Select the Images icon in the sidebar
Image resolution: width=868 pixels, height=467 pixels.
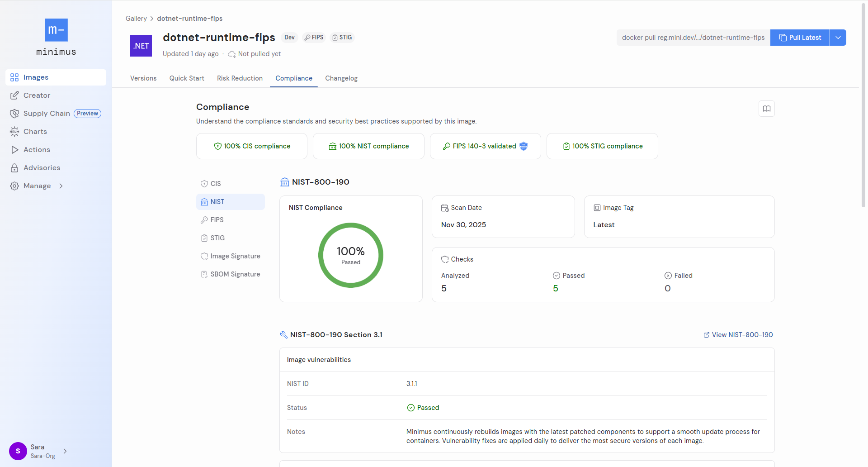[x=14, y=77]
